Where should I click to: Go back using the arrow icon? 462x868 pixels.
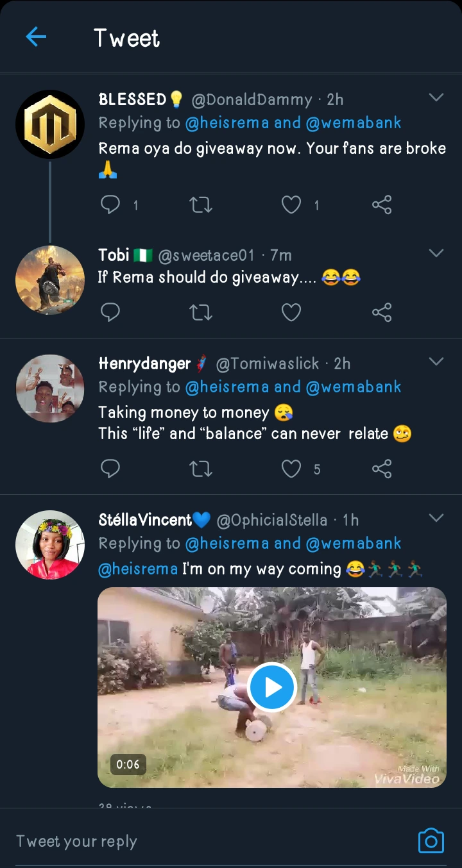(36, 38)
